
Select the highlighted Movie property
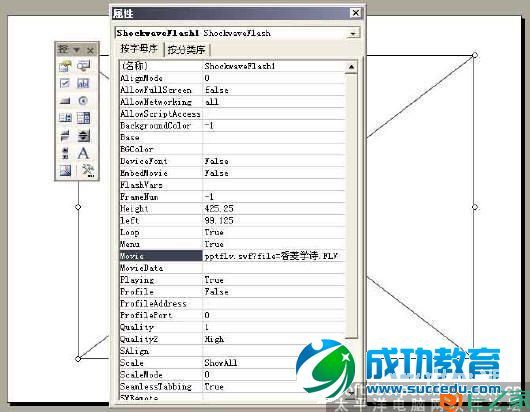tap(161, 256)
